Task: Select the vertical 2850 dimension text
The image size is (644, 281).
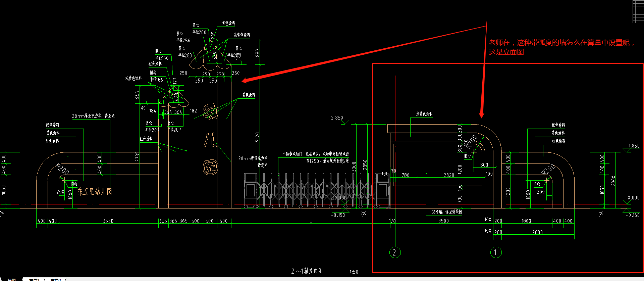Action: pyautogui.click(x=365, y=165)
